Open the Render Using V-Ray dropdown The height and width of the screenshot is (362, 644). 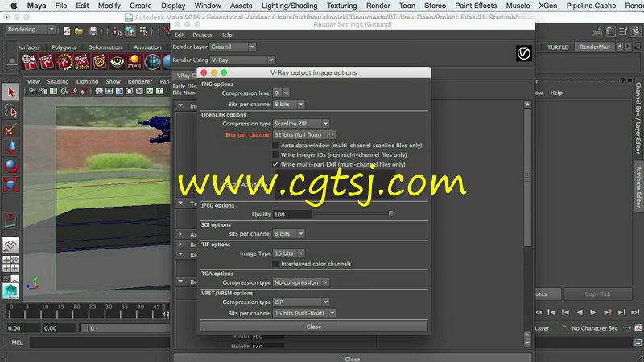pyautogui.click(x=242, y=60)
